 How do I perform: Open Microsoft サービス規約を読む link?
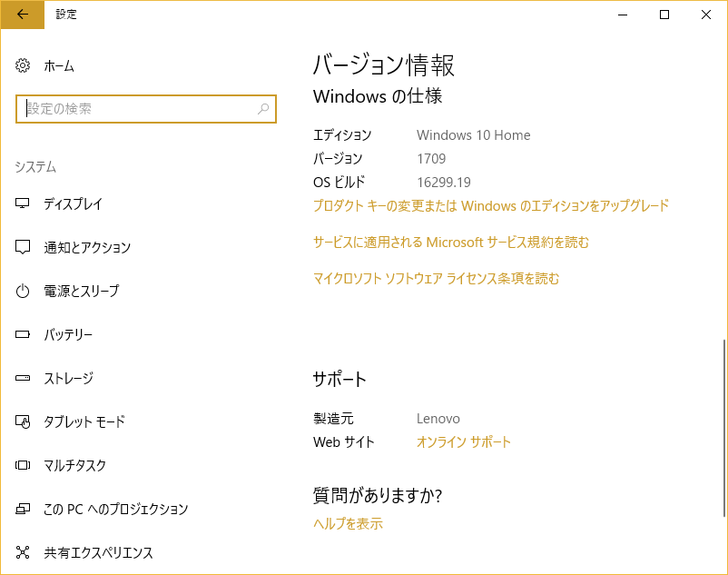[x=451, y=242]
